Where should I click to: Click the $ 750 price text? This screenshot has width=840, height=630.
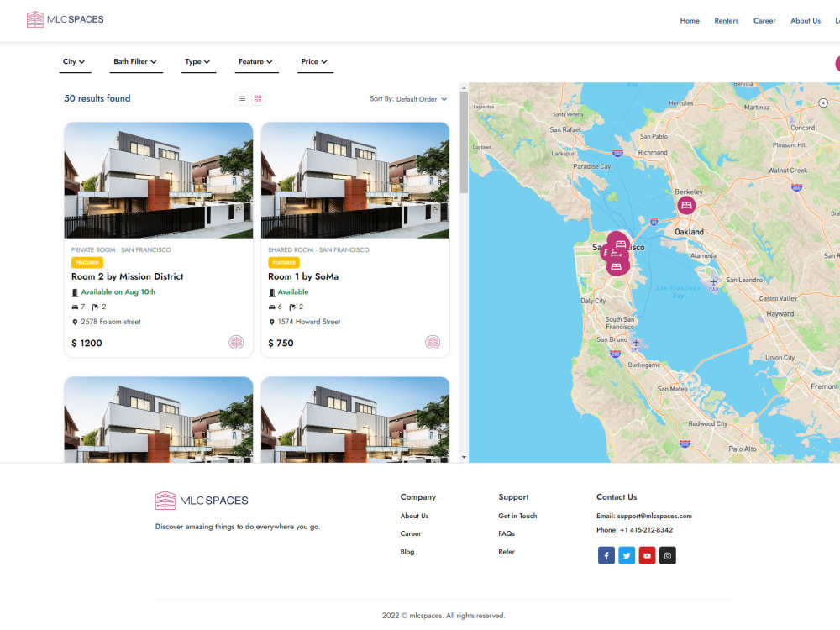(x=281, y=343)
